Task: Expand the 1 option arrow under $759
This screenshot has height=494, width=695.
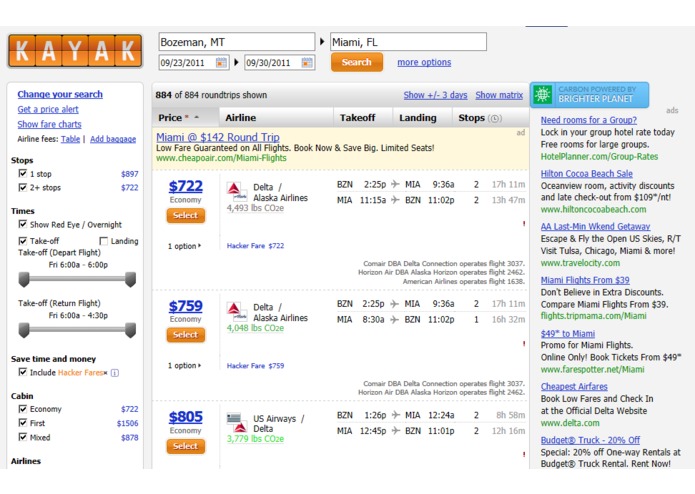Action: [x=199, y=366]
